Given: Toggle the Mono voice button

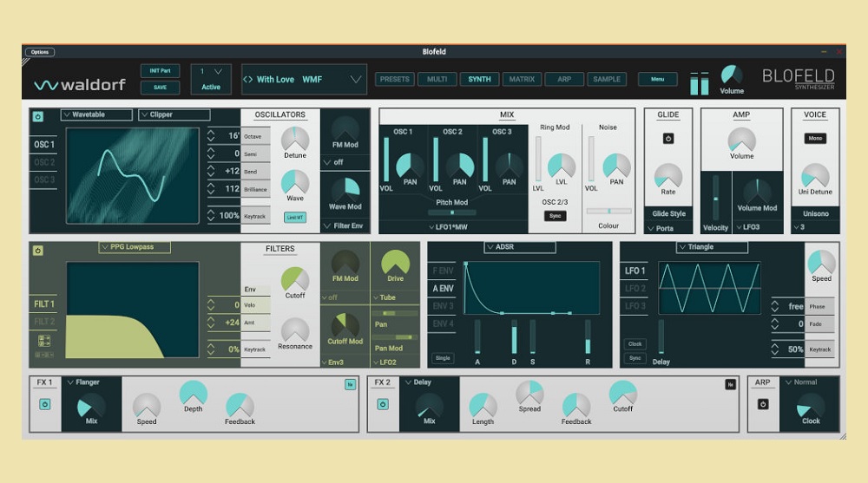Looking at the screenshot, I should [815, 138].
